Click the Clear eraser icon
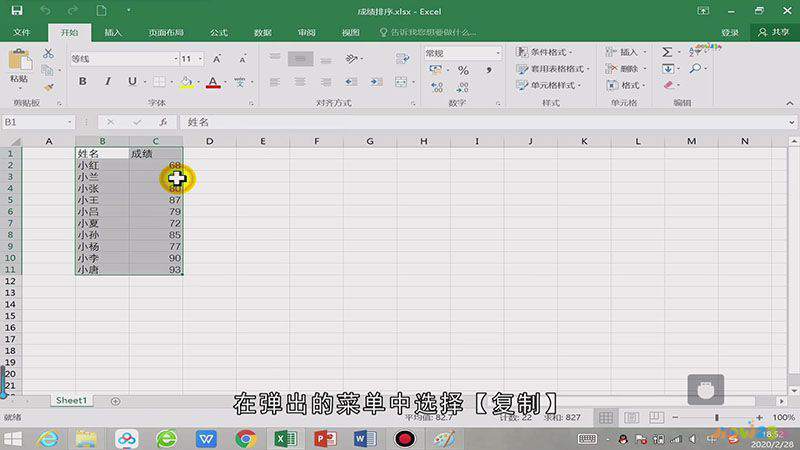Viewport: 800px width, 450px height. [668, 85]
